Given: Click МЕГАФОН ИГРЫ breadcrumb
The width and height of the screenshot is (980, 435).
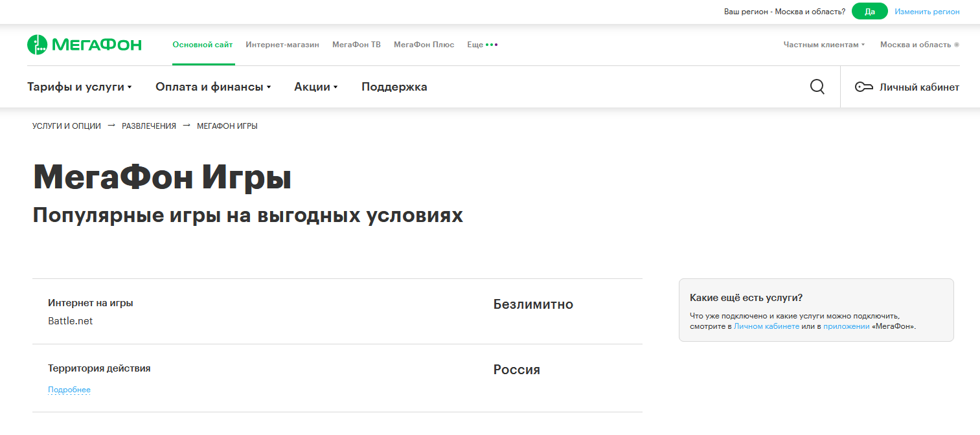Looking at the screenshot, I should point(227,126).
